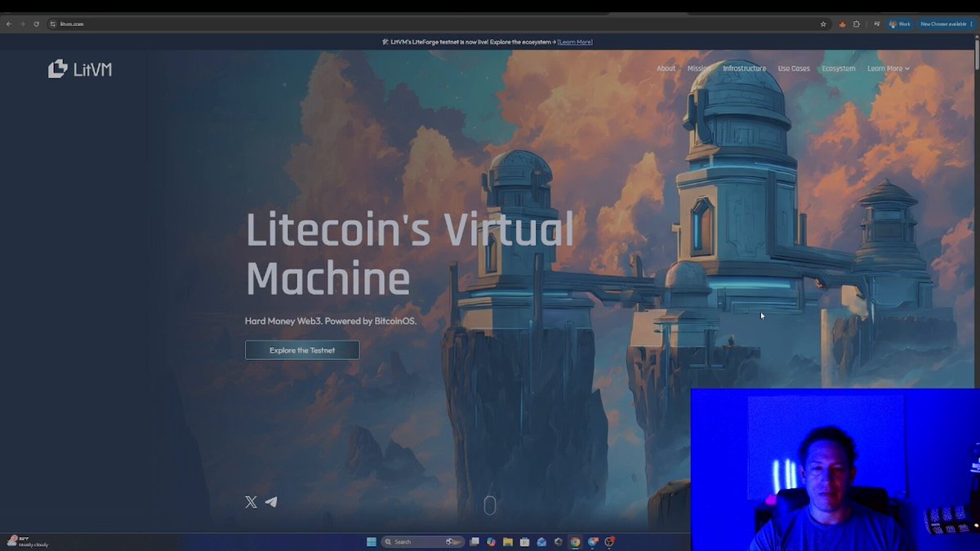Open the Telegram social icon

point(271,502)
